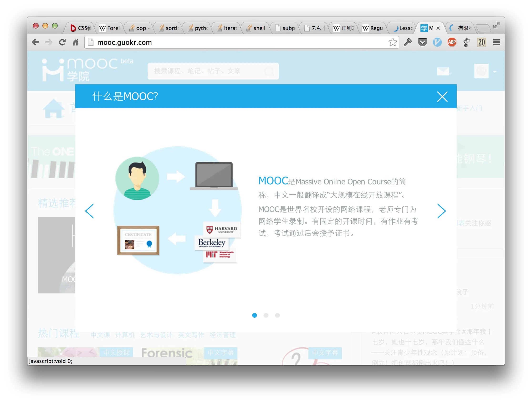Click the 'The ONE' piano banner

(52, 157)
